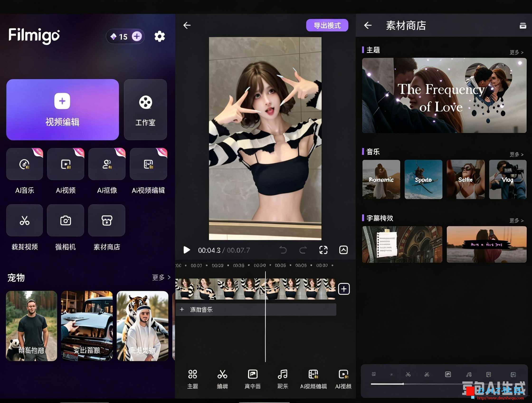Image resolution: width=532 pixels, height=403 pixels.
Task: Add gems with the plus button
Action: coord(137,37)
